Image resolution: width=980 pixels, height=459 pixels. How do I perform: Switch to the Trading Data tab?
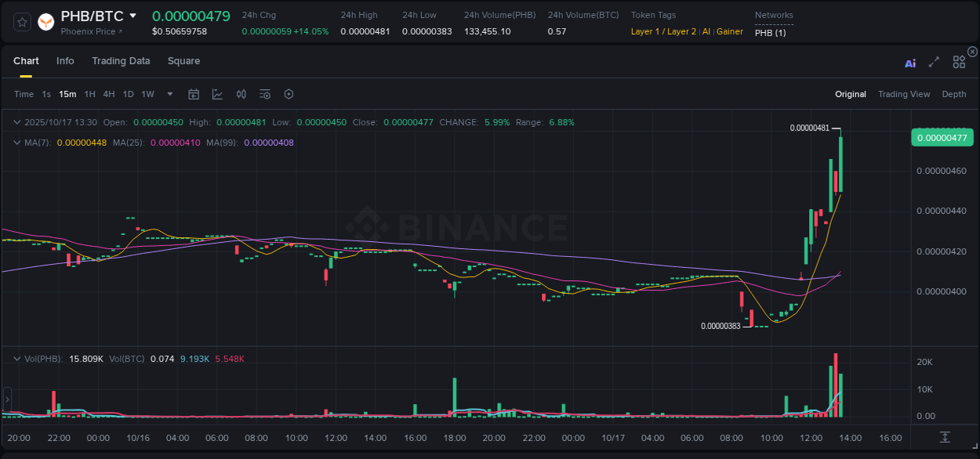(121, 61)
